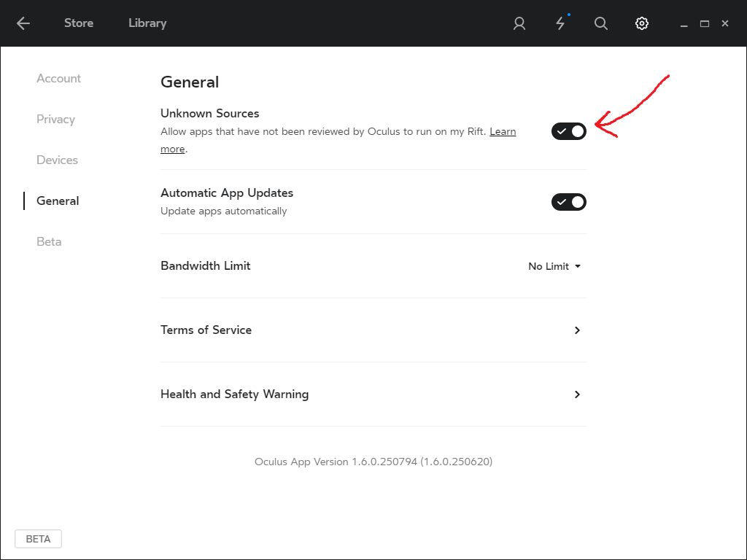Disable Automatic App Updates switch
The width and height of the screenshot is (747, 560).
[x=569, y=202]
